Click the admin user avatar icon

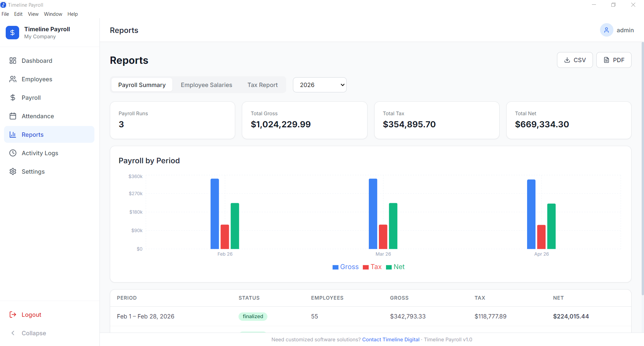pyautogui.click(x=606, y=30)
